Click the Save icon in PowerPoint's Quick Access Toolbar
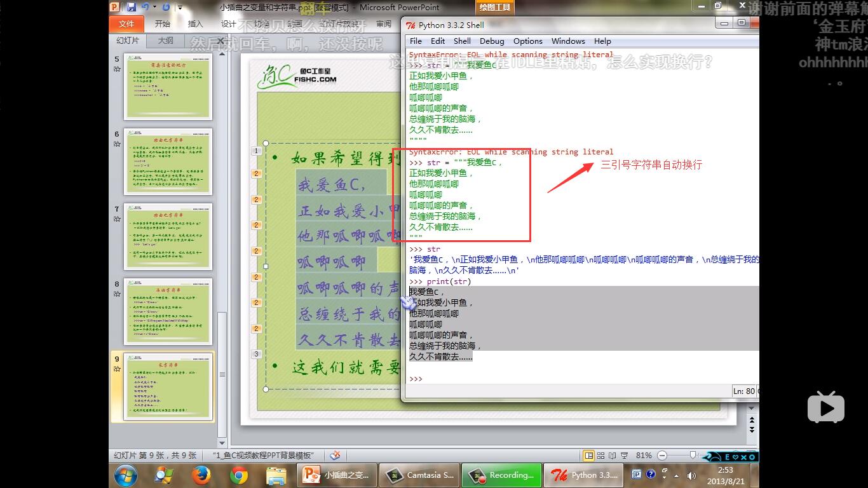Viewport: 868px width, 488px height. pos(132,7)
